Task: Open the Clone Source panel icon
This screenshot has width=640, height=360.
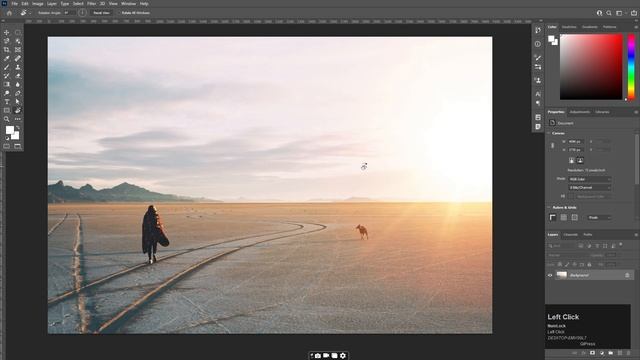Action: click(538, 80)
